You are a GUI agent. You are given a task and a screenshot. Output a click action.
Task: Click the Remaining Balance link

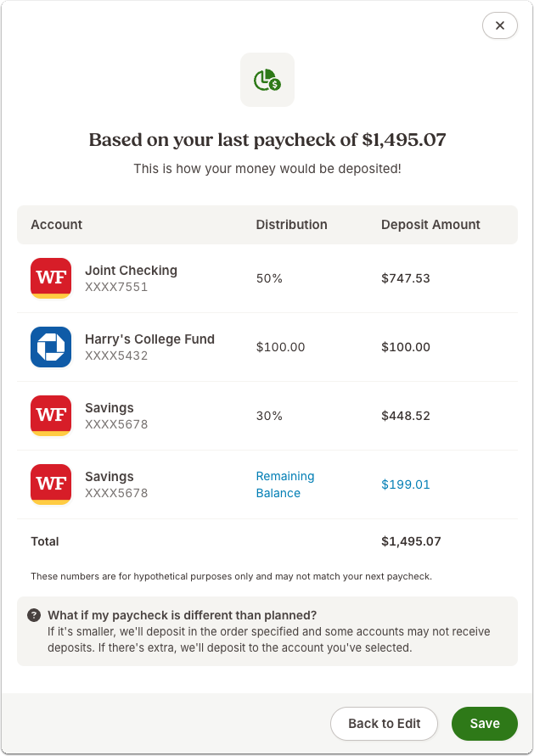[285, 484]
